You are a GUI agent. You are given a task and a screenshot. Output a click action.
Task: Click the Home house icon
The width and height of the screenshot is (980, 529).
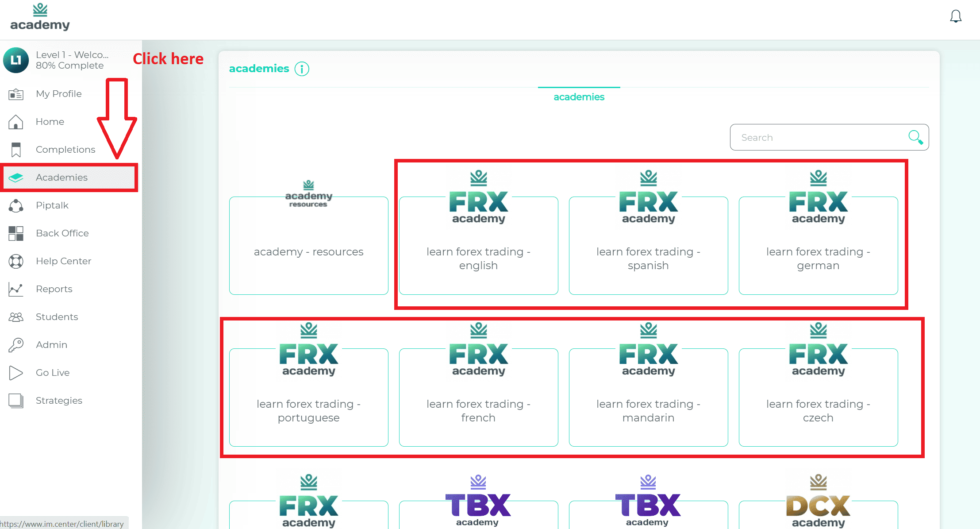pos(16,122)
